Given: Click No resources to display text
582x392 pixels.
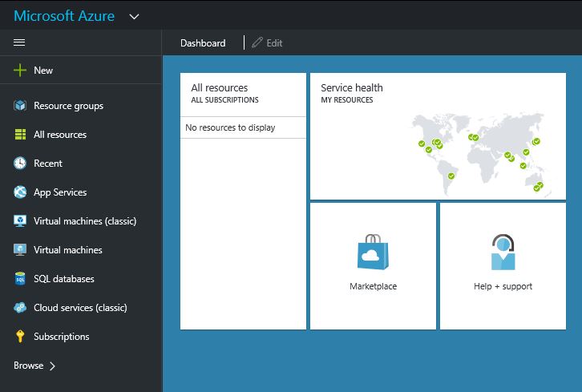Looking at the screenshot, I should coord(230,127).
